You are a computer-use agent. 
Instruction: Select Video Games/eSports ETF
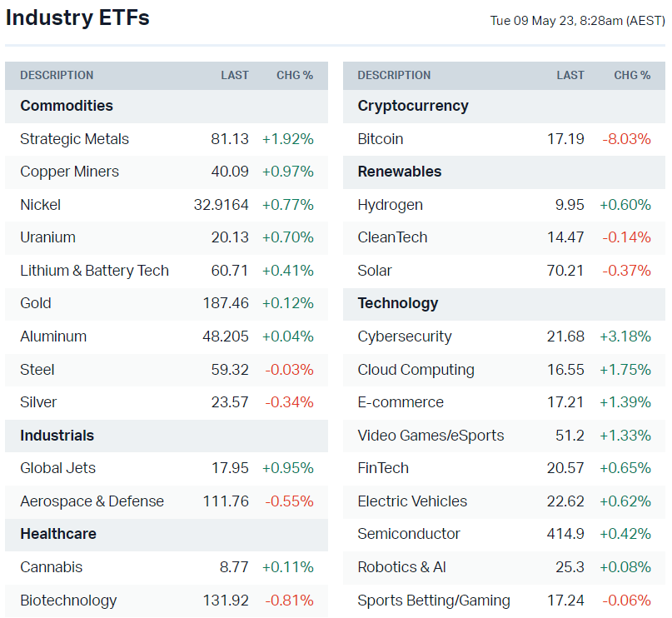pos(431,436)
